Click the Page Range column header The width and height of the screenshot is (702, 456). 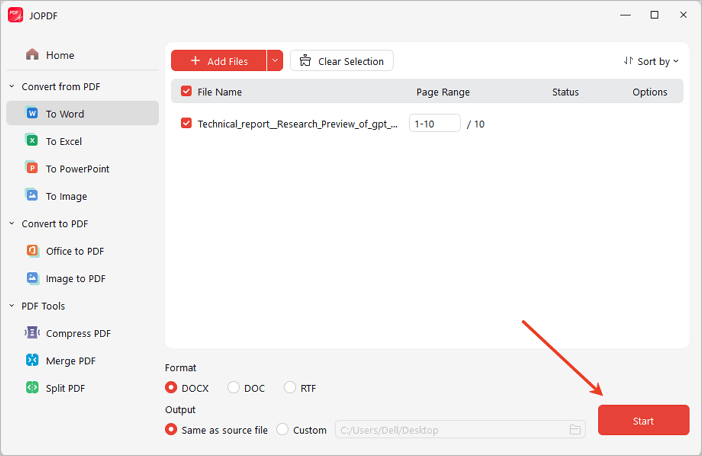(443, 92)
